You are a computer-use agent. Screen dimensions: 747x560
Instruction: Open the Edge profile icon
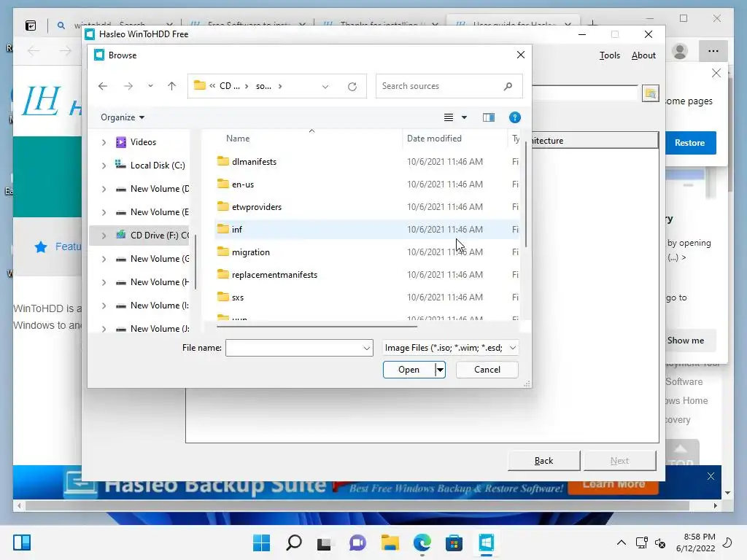(x=680, y=51)
